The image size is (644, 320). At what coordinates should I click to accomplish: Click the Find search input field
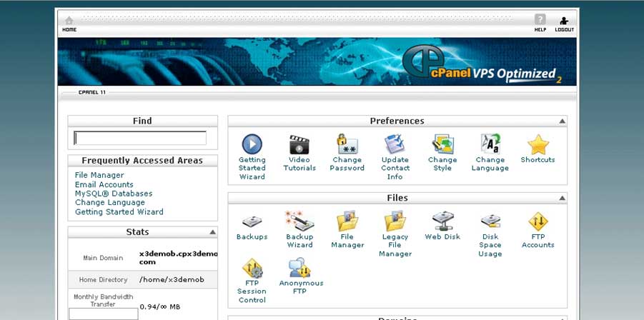[x=140, y=138]
